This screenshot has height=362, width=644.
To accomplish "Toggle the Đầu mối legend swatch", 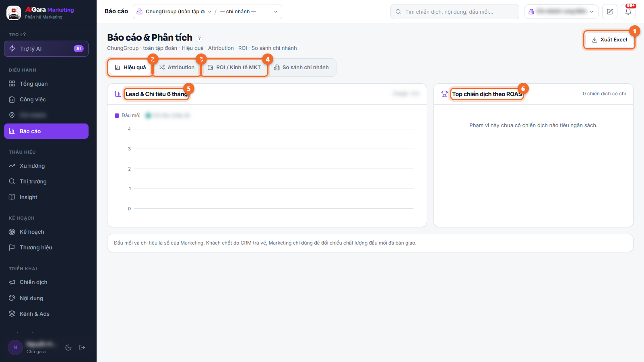I will [117, 115].
